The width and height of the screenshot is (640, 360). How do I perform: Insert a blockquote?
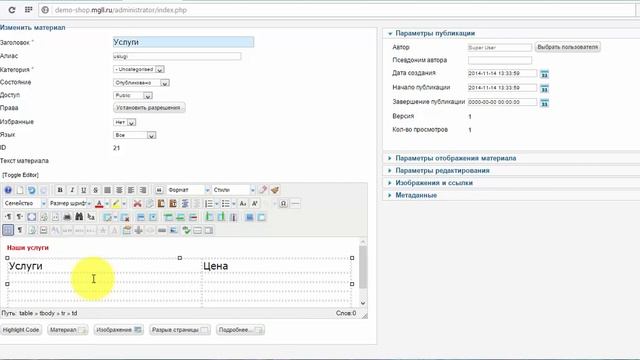click(159, 190)
